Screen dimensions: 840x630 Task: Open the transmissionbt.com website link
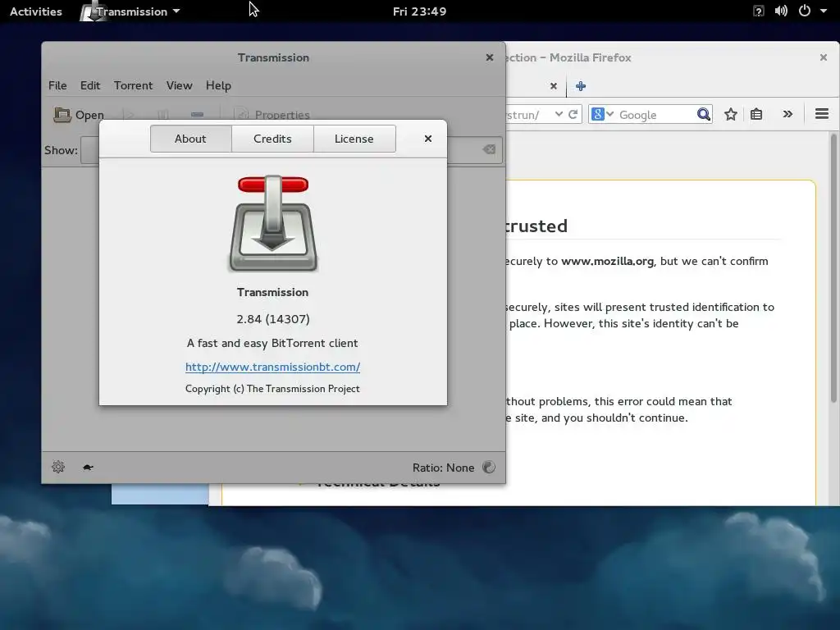(x=272, y=367)
